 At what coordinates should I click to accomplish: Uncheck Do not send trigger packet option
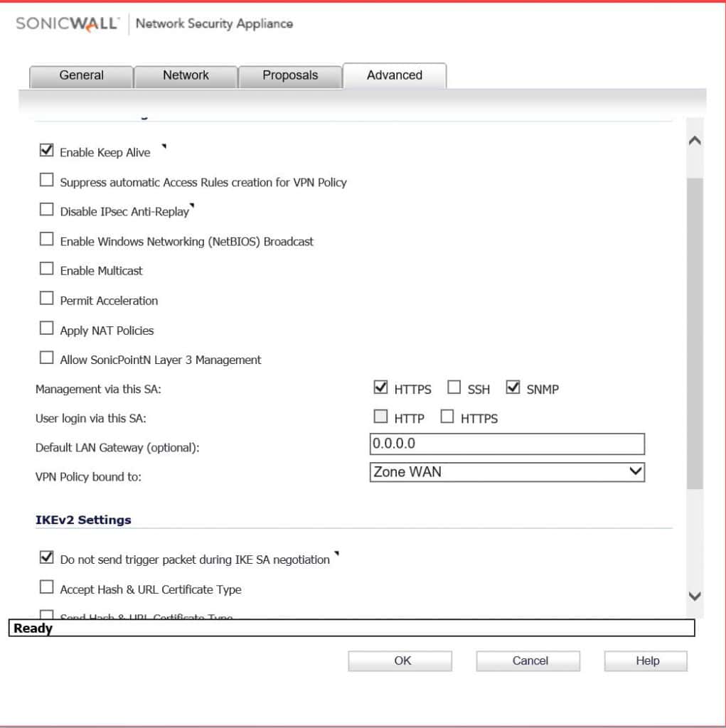click(x=46, y=557)
